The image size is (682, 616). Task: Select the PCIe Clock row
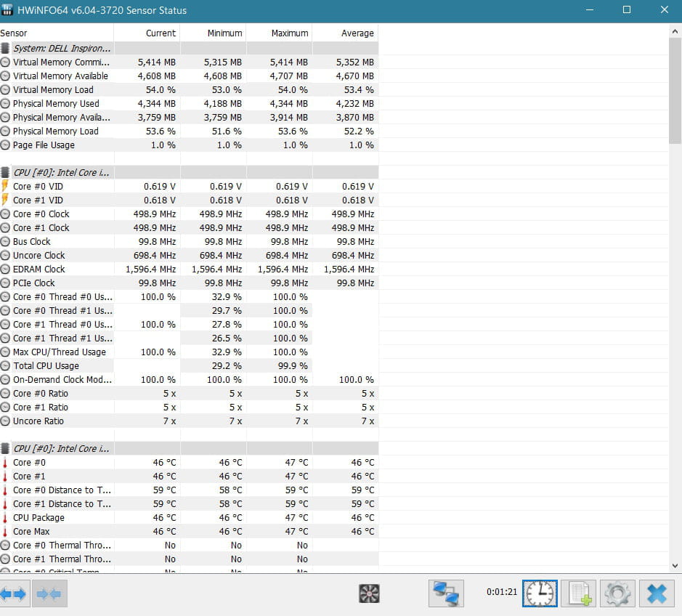pos(190,283)
